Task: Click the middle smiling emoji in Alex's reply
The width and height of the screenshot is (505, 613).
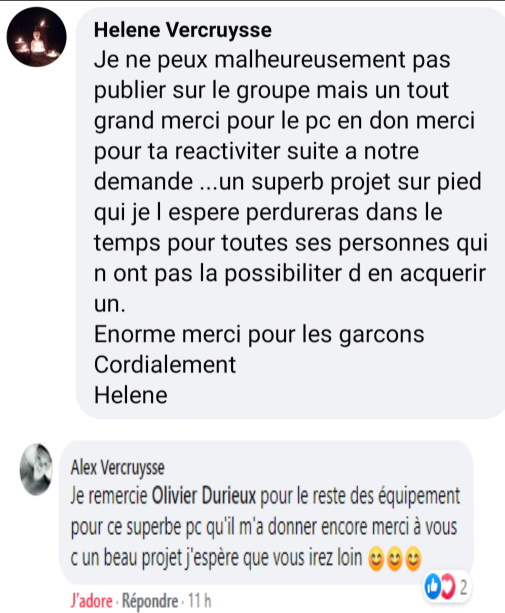Action: (x=394, y=559)
